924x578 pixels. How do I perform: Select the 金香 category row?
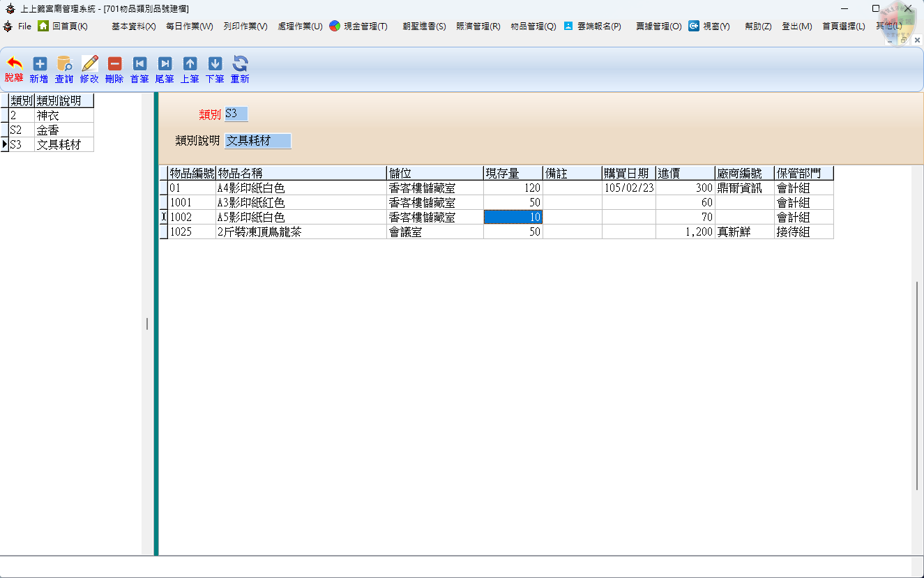pos(63,130)
